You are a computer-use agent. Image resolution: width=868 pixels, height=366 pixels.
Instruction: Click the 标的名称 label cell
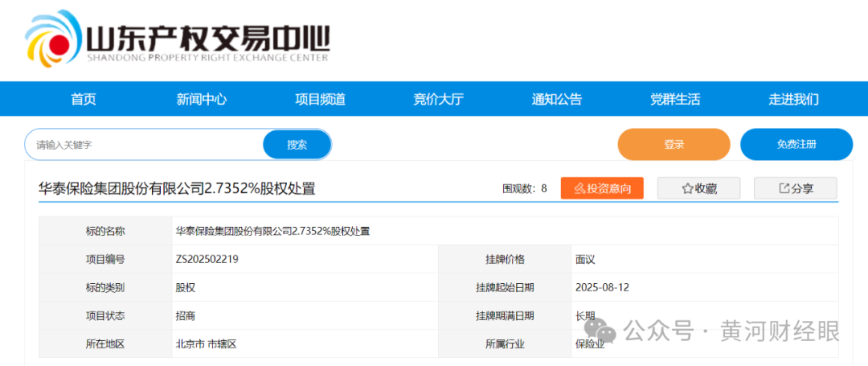tap(105, 231)
